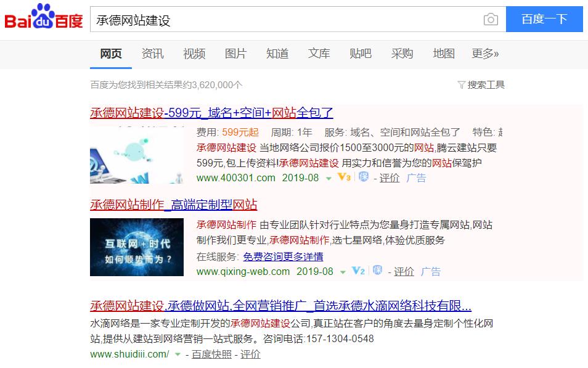588x368 pixels.
Task: Click the 互联网+时代 thumbnail image
Action: (x=136, y=247)
